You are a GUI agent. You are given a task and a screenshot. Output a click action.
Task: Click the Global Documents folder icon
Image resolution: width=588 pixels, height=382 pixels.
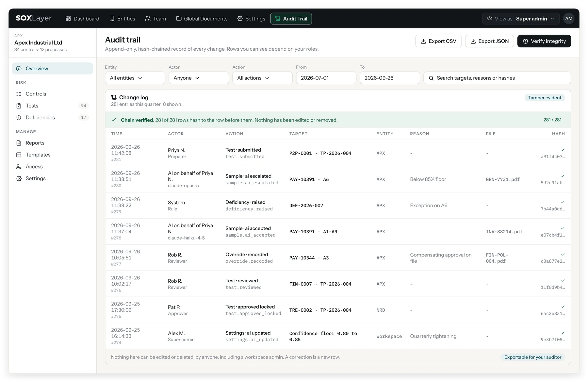[x=179, y=19]
